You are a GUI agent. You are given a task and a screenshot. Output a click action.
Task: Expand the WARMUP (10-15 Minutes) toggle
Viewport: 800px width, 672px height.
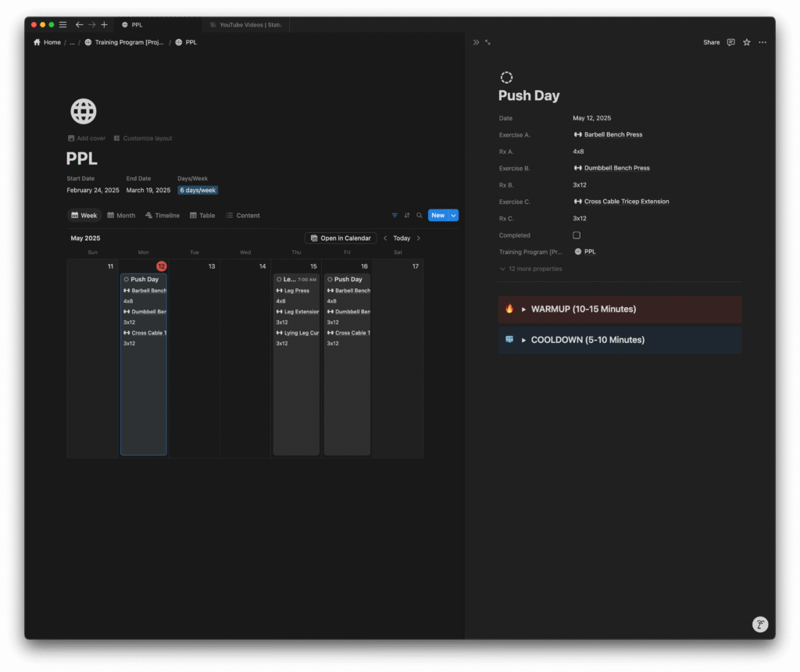click(524, 309)
